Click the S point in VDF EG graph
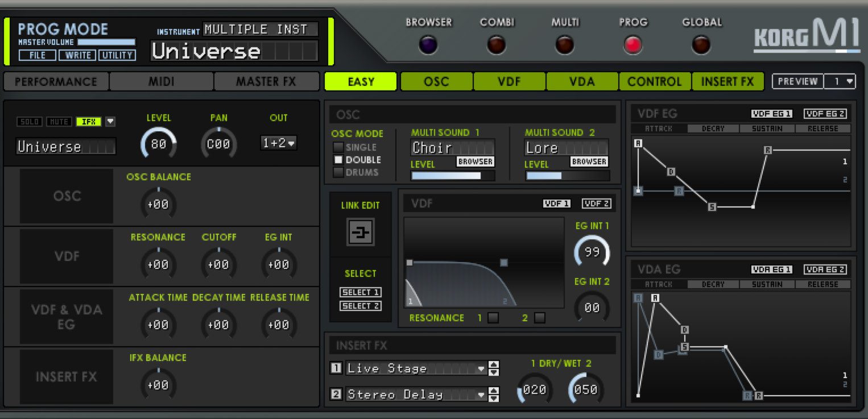Screen dimensions: 868x419 point(712,207)
